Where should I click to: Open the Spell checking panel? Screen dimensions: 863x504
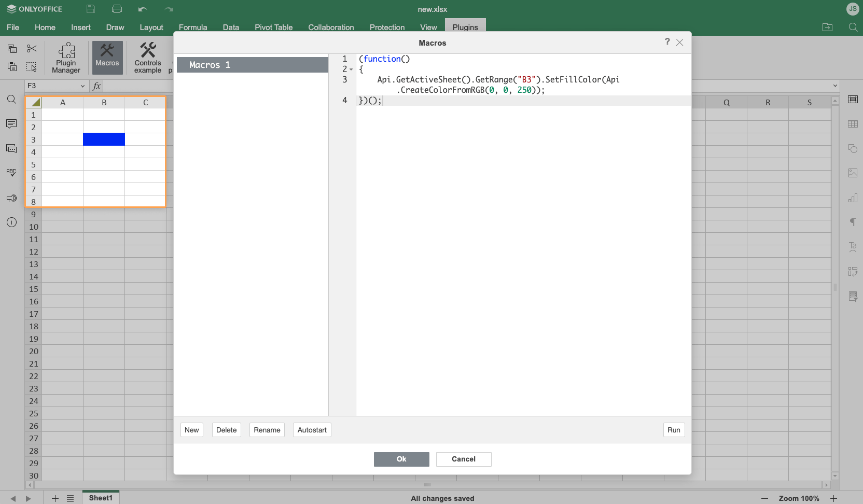[x=11, y=173]
